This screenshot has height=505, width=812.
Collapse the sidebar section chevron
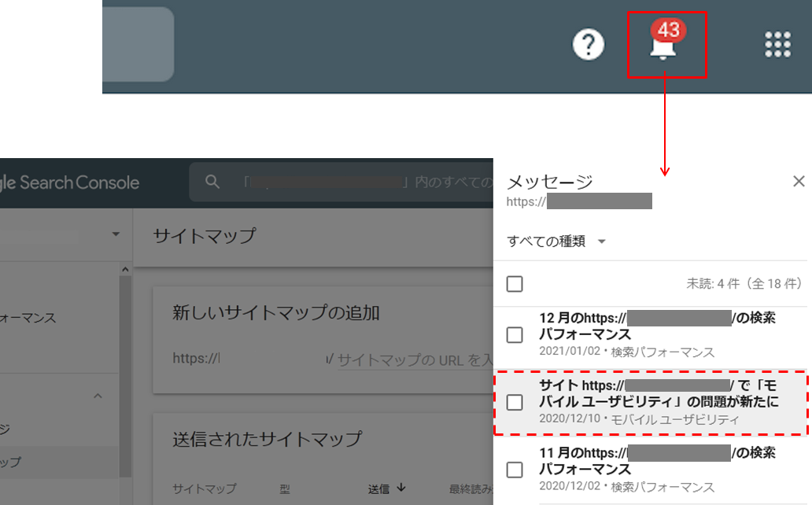98,396
